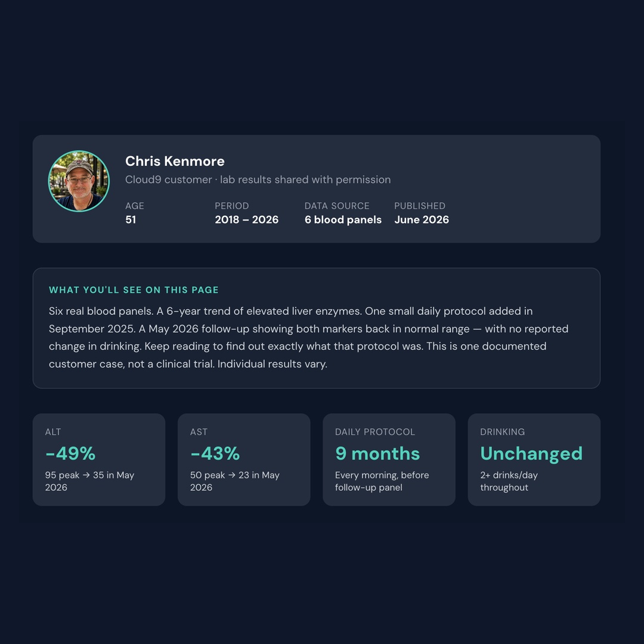
Task: Click the Unchanged drinking value
Action: tap(531, 453)
